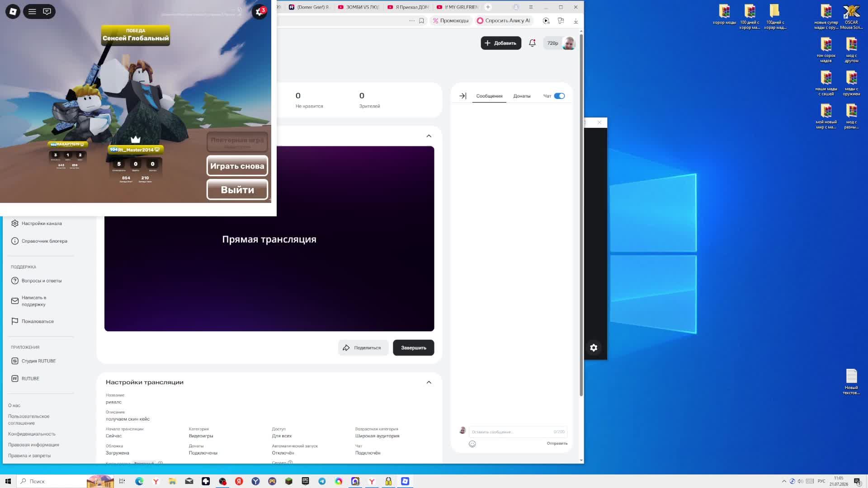Screen dimensions: 868x488
Task: Click the Пожаловаться flag icon
Action: click(15, 321)
